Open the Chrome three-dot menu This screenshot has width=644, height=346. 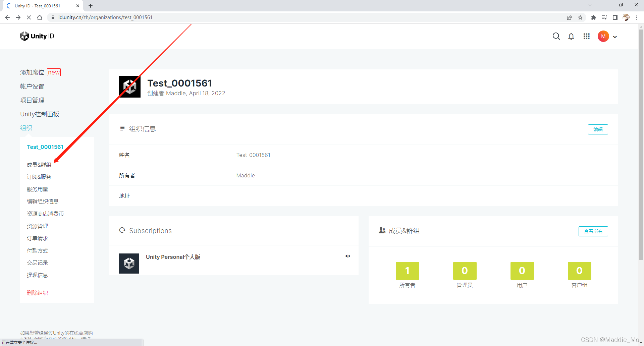pos(637,17)
